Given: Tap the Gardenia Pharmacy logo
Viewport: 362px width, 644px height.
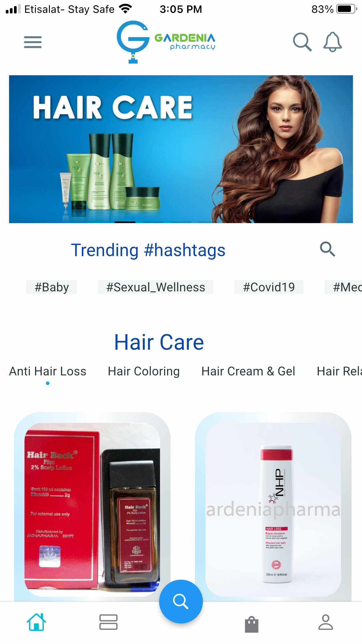Looking at the screenshot, I should coord(166,42).
